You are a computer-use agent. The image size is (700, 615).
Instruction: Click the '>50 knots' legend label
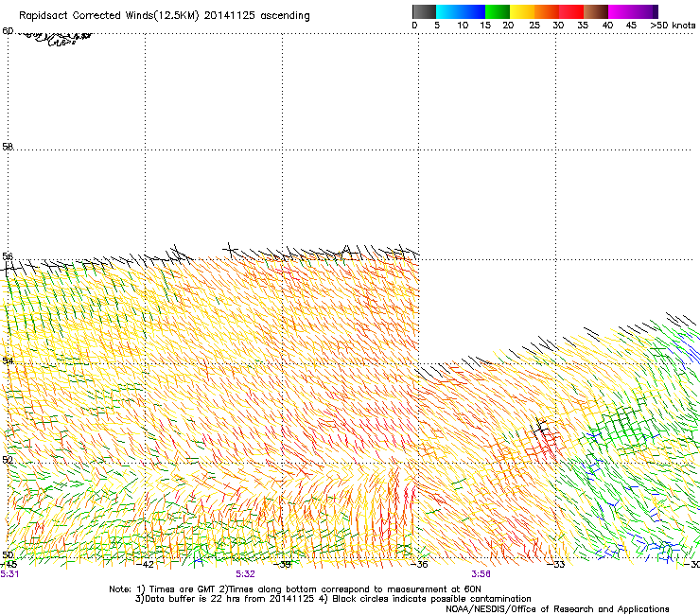coord(673,26)
